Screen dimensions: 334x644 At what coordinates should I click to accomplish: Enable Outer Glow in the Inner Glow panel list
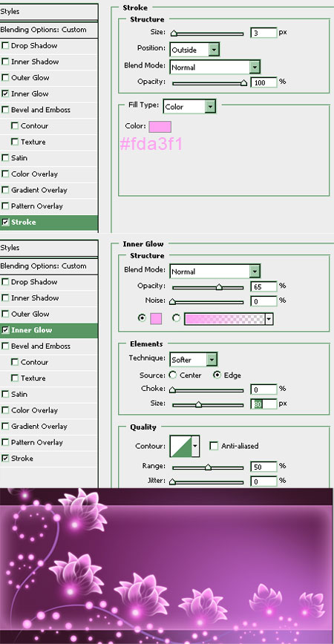point(5,314)
